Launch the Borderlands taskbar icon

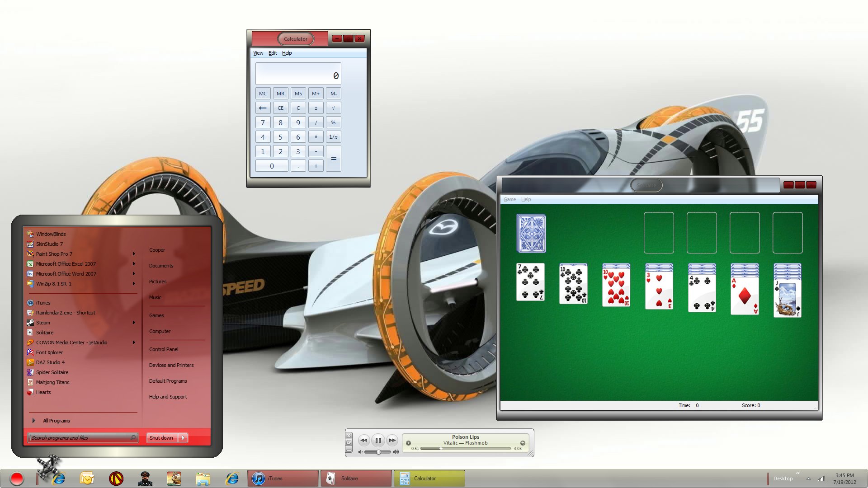116,478
